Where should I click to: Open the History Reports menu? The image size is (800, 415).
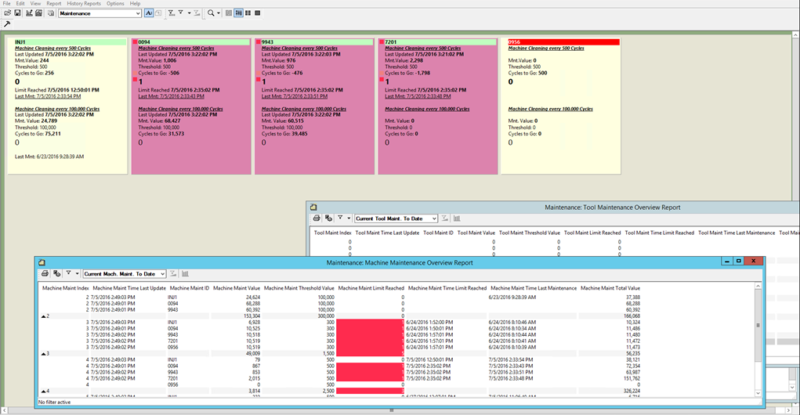click(84, 3)
